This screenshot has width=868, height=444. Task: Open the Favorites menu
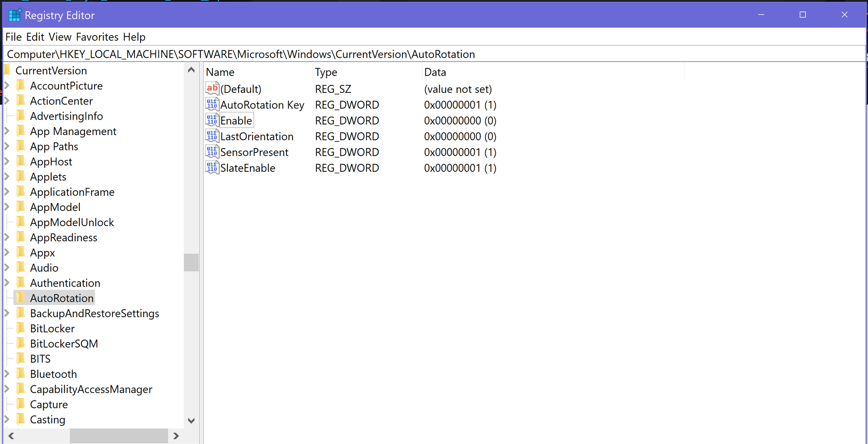97,37
